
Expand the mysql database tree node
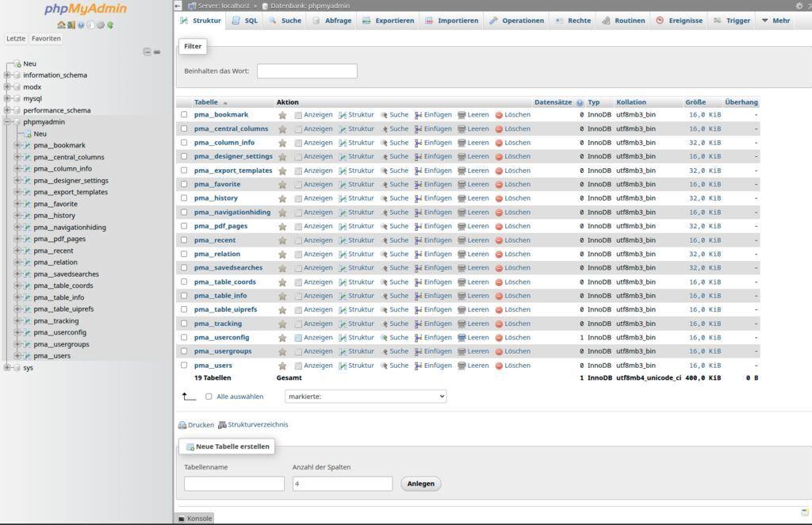pyautogui.click(x=6, y=98)
